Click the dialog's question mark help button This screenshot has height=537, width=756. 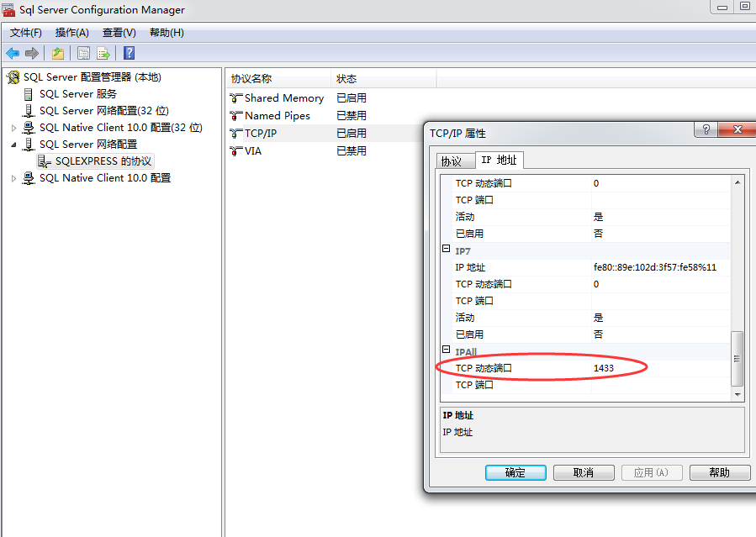[706, 129]
